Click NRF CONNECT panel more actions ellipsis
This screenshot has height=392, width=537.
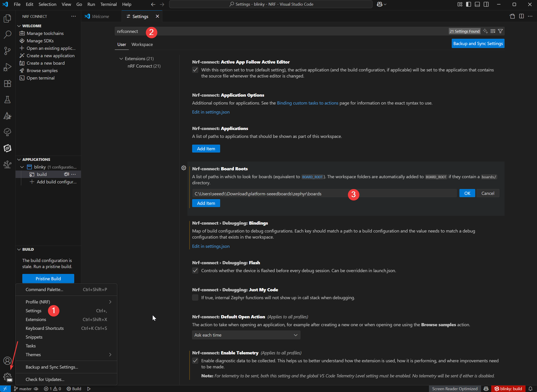coord(73,16)
